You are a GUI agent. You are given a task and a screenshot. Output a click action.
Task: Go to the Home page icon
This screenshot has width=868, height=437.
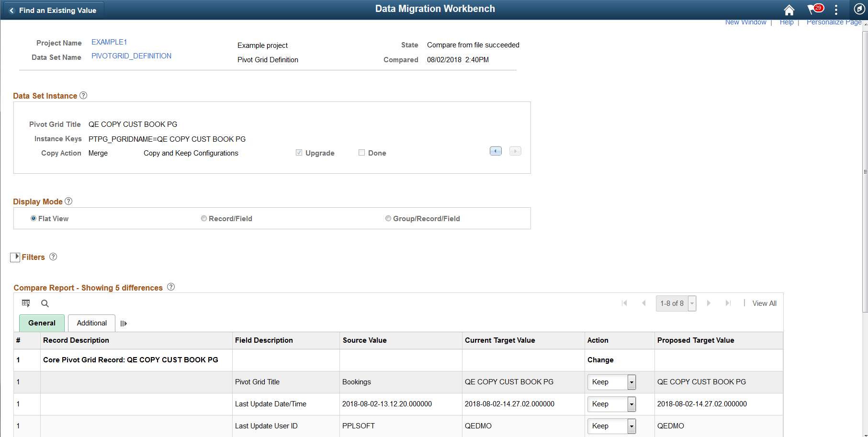tap(789, 10)
